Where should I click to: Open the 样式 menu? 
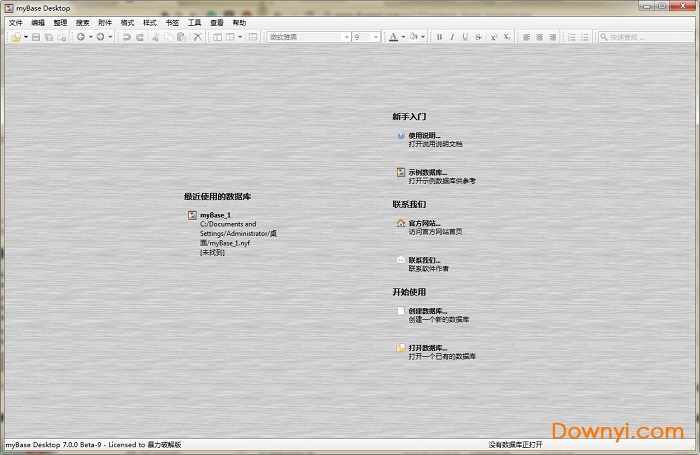coord(150,23)
